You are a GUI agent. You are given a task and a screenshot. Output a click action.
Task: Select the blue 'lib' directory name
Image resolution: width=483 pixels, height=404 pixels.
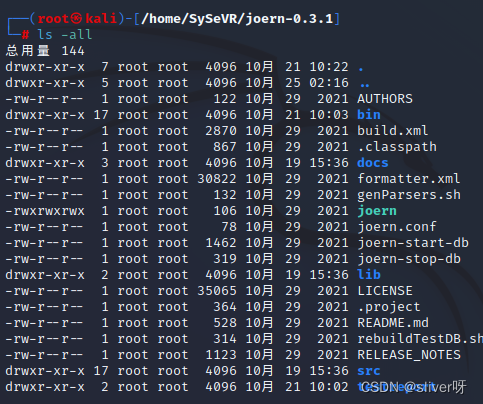[369, 275]
